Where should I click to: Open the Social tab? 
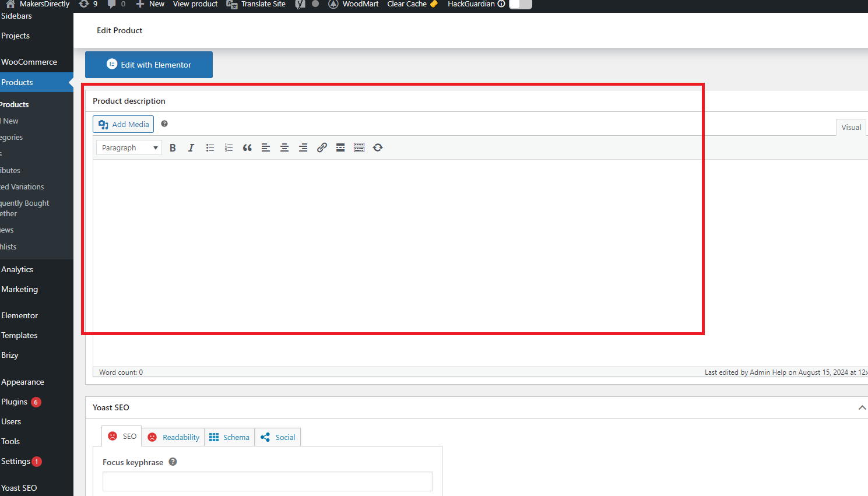(x=277, y=437)
